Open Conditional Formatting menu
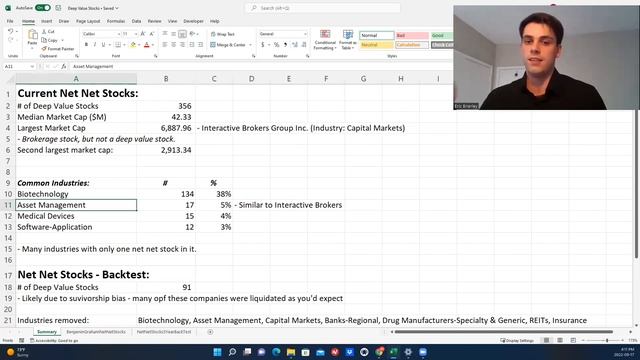 (x=325, y=40)
